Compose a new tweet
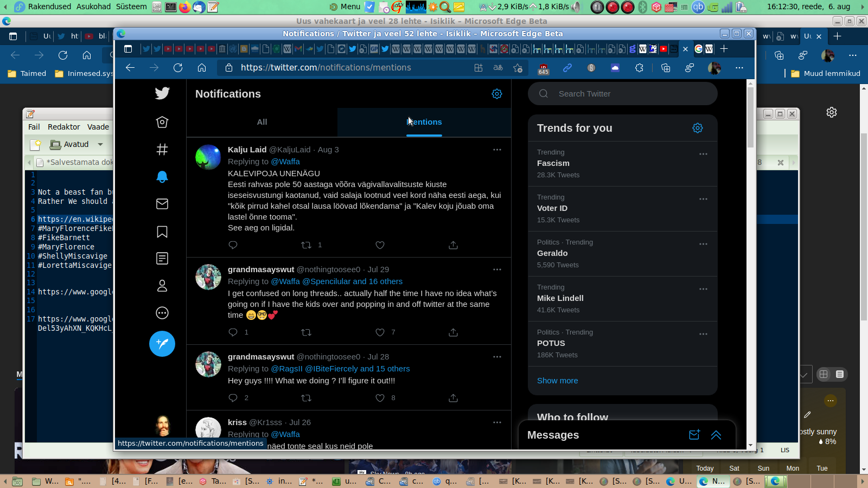Image resolution: width=868 pixels, height=488 pixels. point(162,344)
